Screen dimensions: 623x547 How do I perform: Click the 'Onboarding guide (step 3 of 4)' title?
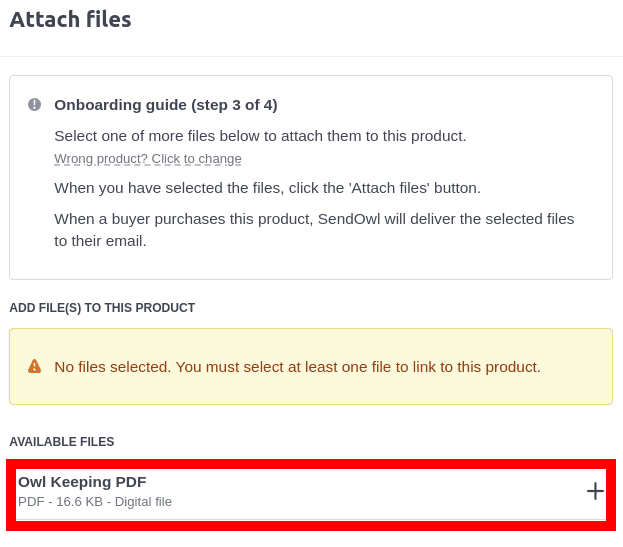(165, 104)
